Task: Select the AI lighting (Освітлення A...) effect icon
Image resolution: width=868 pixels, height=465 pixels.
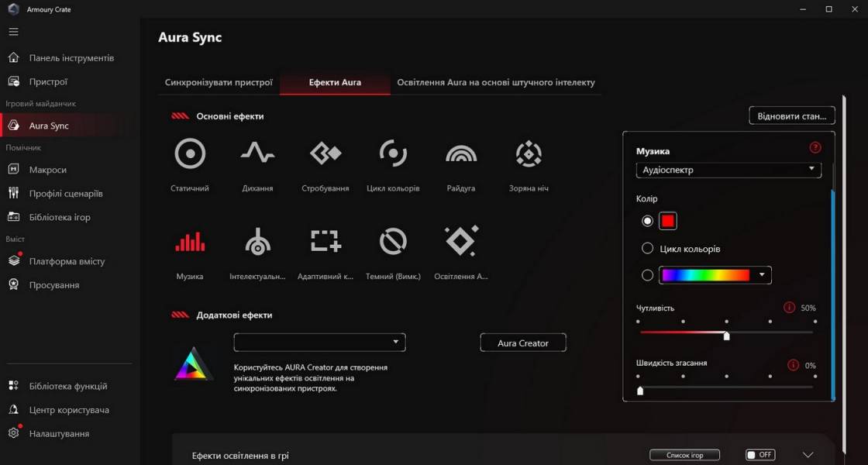Action: pos(462,241)
